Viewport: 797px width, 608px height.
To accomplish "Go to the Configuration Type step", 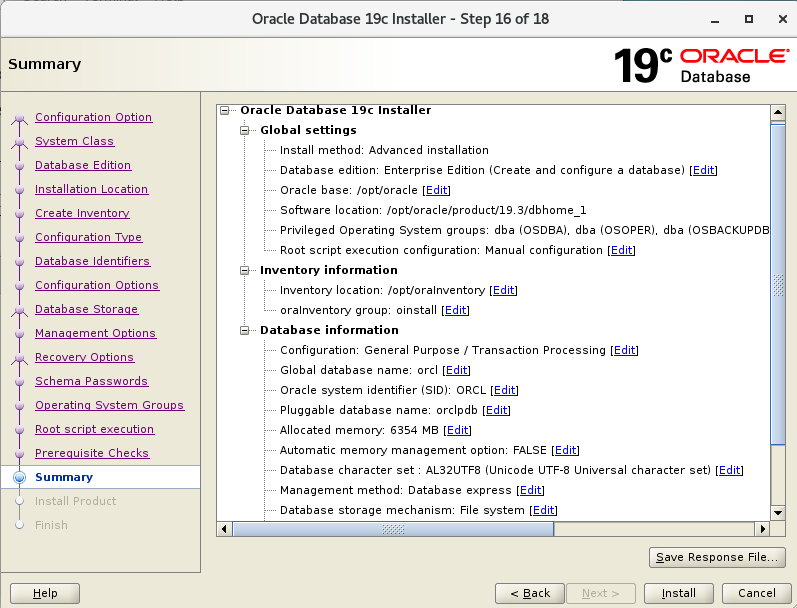I will click(x=88, y=237).
